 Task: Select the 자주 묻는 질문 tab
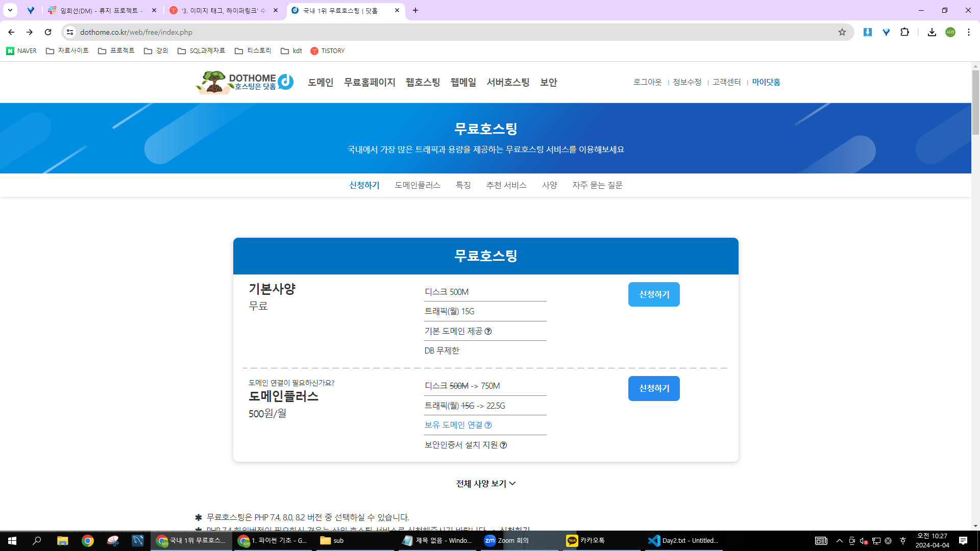597,185
